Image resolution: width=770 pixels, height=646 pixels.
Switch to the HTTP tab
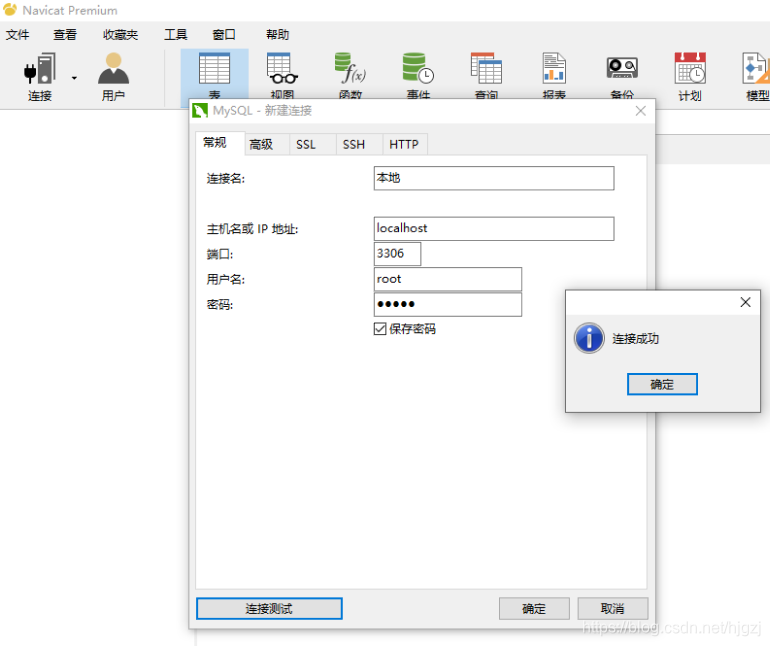coord(405,144)
